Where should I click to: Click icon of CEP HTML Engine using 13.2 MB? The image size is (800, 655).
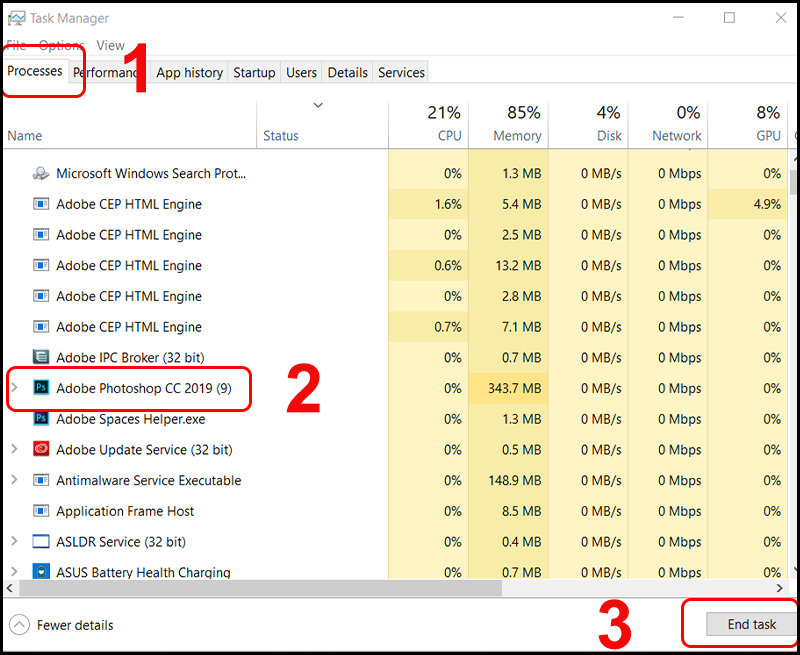click(x=41, y=265)
